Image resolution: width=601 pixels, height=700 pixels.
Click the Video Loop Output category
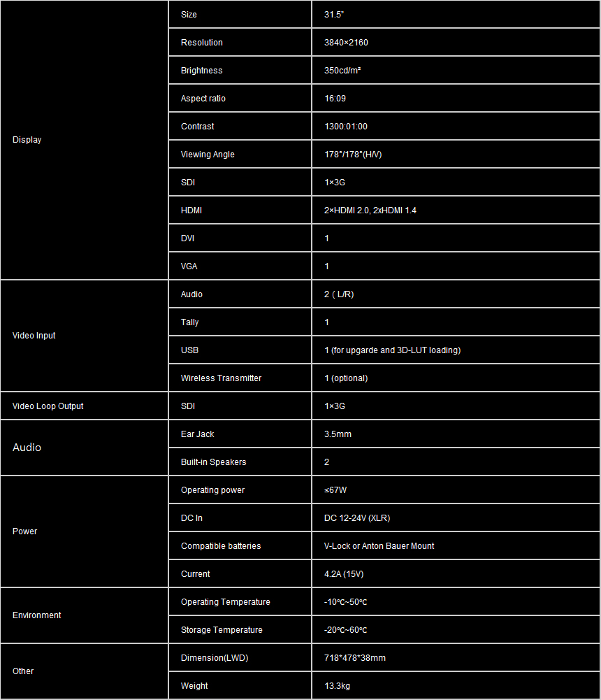point(48,406)
